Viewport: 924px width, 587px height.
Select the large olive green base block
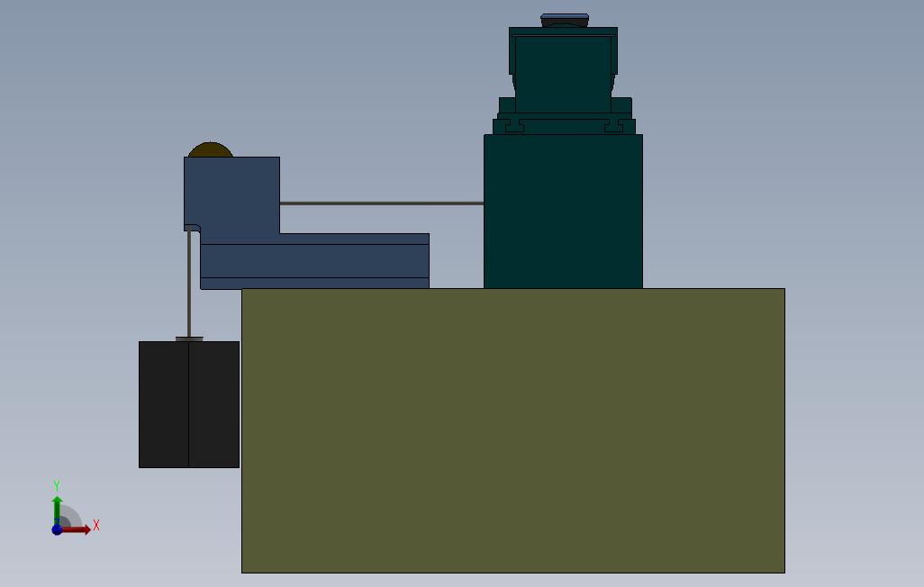coord(512,430)
